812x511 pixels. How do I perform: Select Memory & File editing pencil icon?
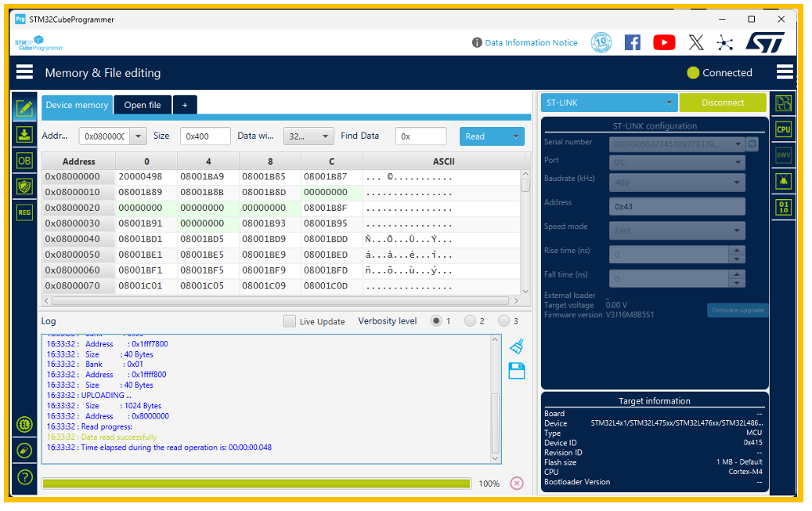24,108
